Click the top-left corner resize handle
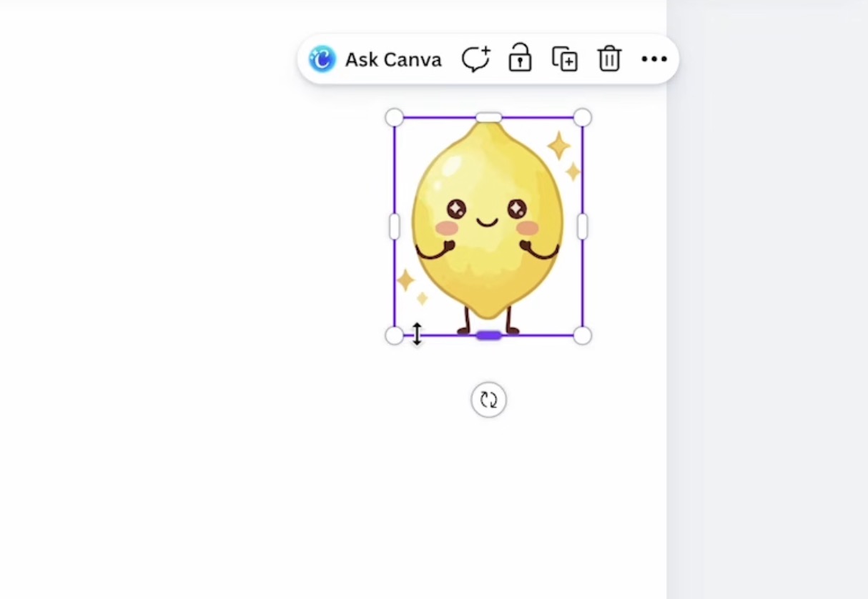 tap(395, 117)
